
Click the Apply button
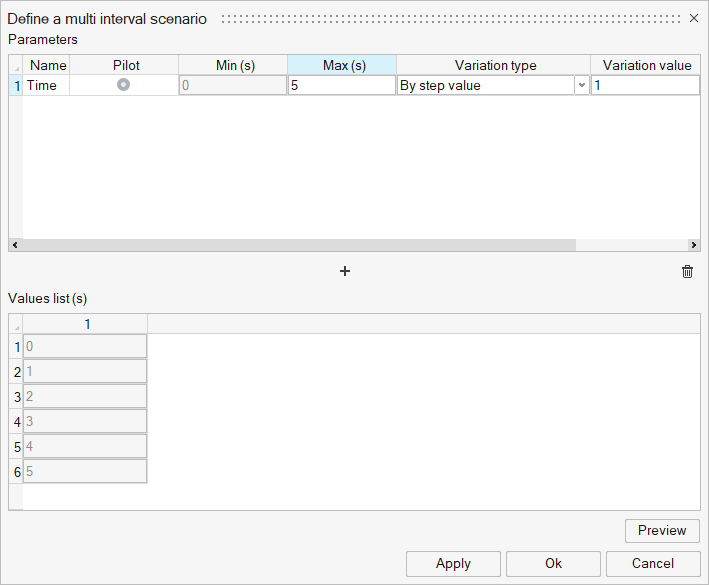point(453,563)
